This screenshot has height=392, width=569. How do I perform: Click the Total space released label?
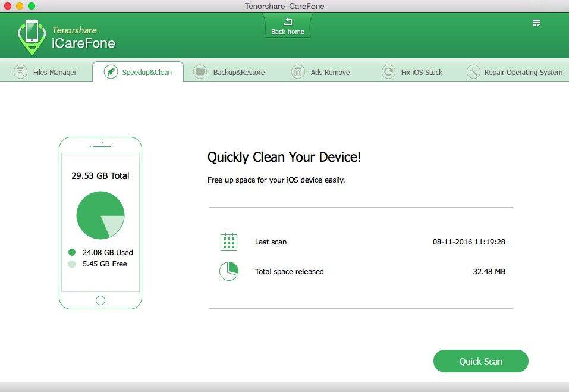[x=289, y=271]
